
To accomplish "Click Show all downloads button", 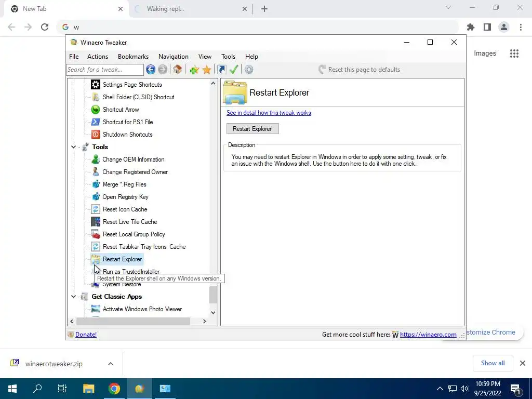I will pos(493,363).
